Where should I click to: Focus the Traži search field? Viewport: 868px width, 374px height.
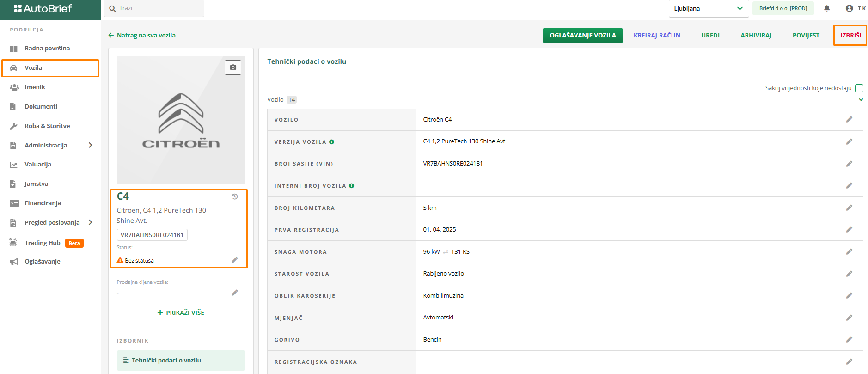(x=154, y=8)
